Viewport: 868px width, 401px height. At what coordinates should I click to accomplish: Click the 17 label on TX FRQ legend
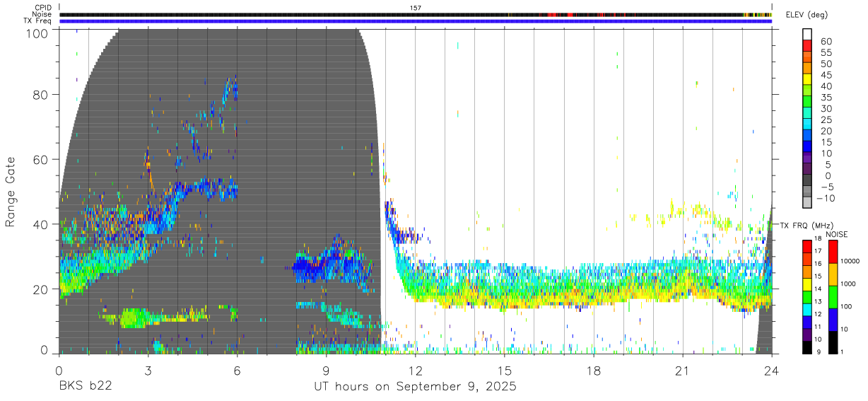click(816, 250)
